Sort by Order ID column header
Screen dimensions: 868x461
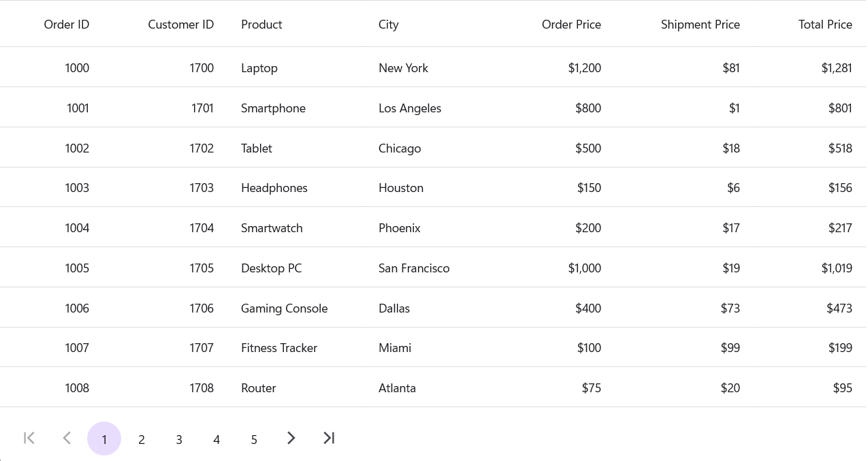[x=66, y=25]
